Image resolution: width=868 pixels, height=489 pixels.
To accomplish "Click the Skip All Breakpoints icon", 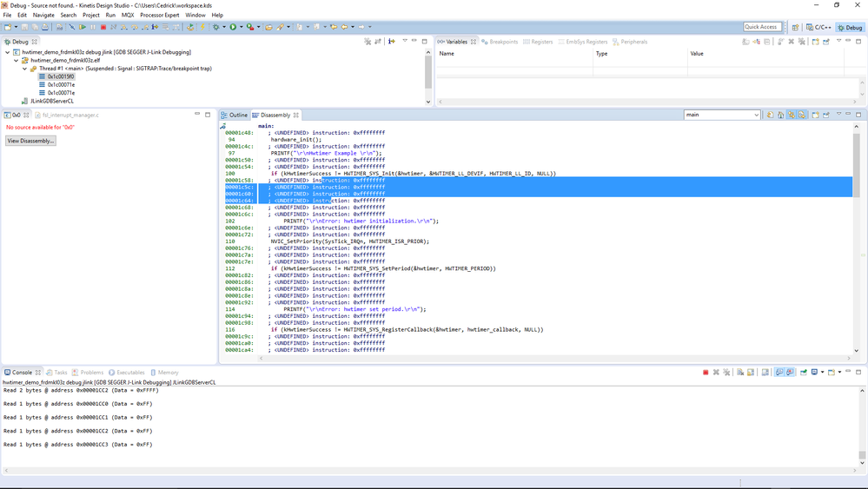I will (x=71, y=27).
